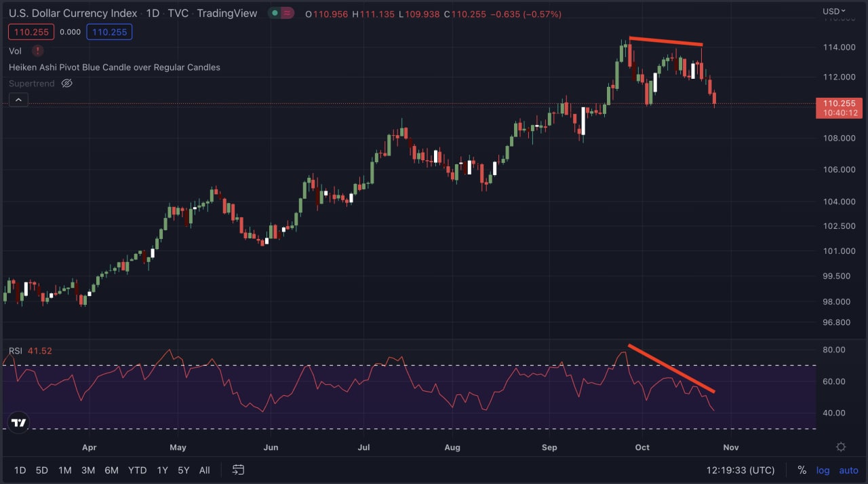
Task: Click the red-outlined 110.255 price box
Action: coord(31,32)
